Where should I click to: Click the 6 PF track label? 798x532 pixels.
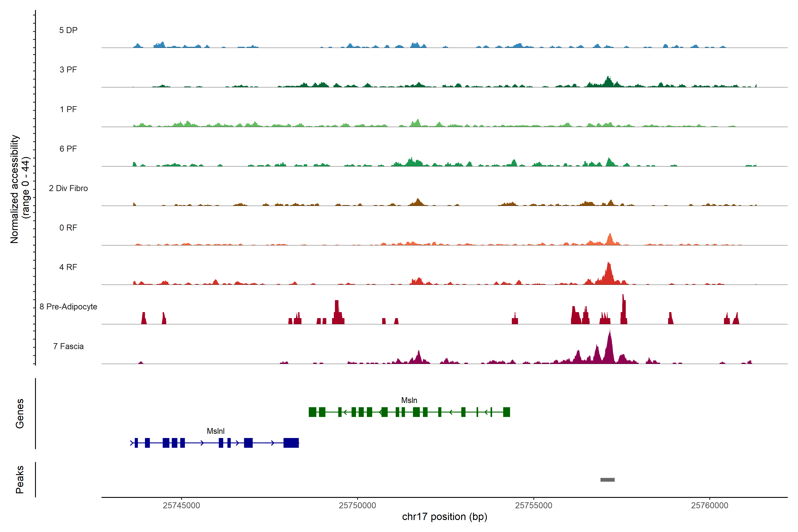68,149
